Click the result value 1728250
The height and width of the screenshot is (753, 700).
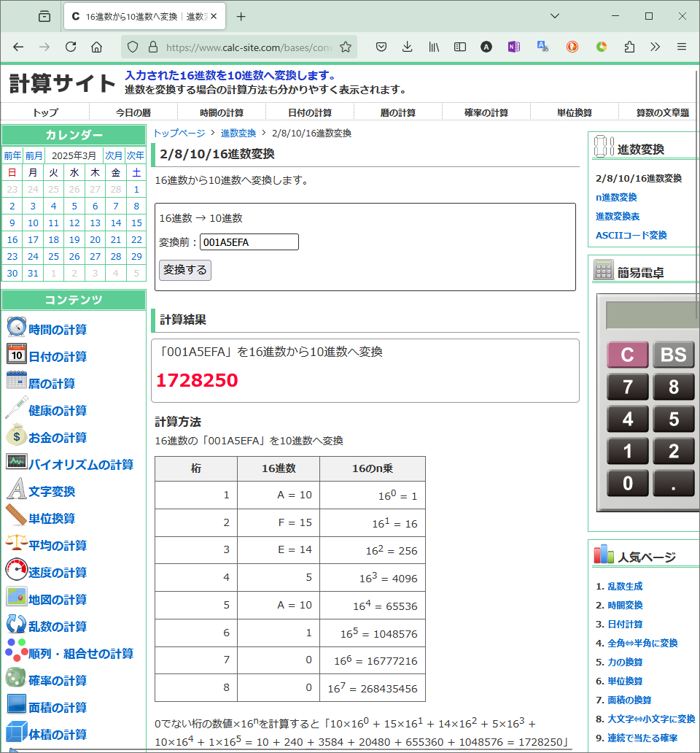[197, 380]
